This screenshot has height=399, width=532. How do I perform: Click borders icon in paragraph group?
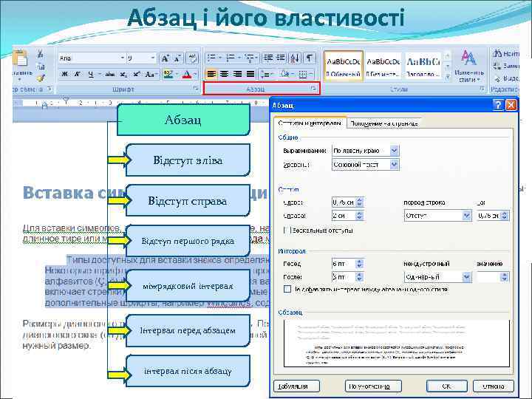(x=303, y=74)
